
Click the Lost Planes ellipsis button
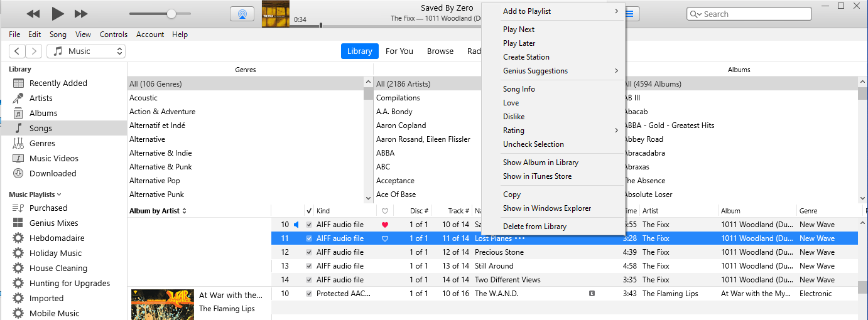tap(519, 238)
